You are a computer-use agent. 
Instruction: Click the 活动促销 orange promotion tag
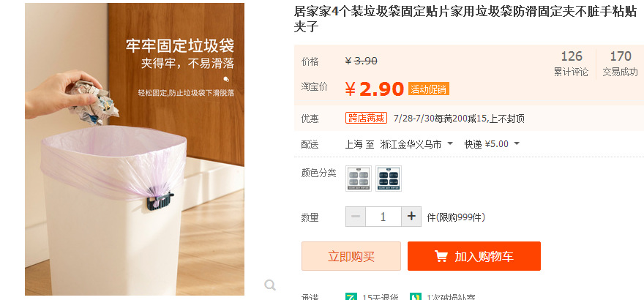pyautogui.click(x=428, y=89)
